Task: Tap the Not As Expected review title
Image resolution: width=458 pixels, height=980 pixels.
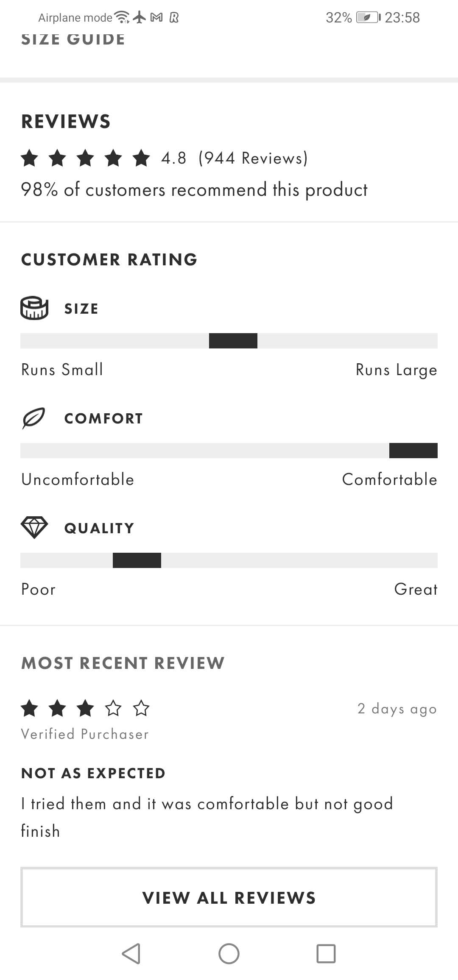Action: [93, 773]
